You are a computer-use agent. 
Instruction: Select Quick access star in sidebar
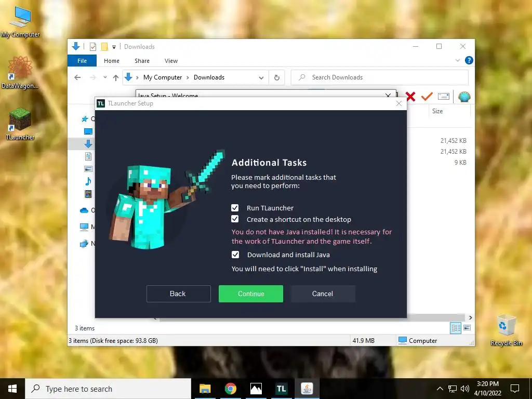coord(85,119)
